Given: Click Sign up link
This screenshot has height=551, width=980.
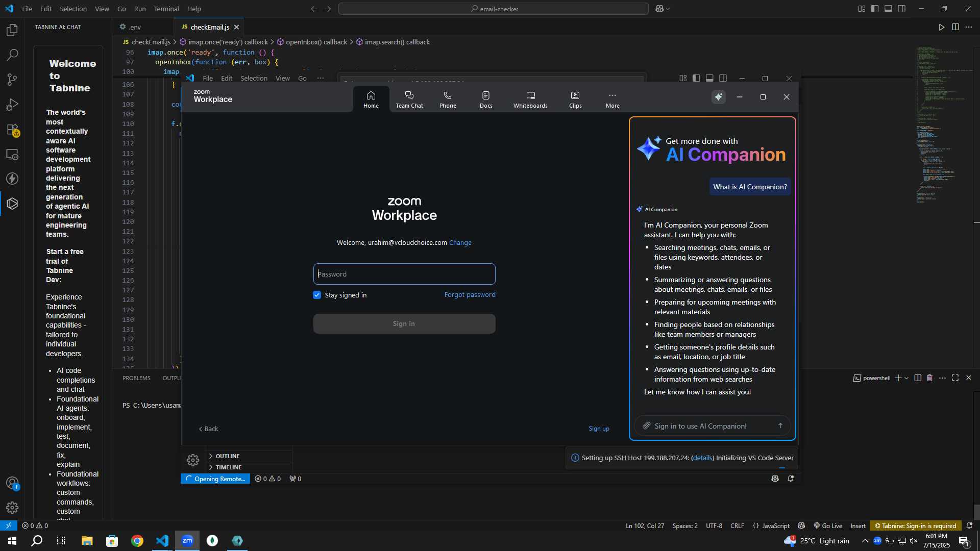Looking at the screenshot, I should click(x=599, y=429).
